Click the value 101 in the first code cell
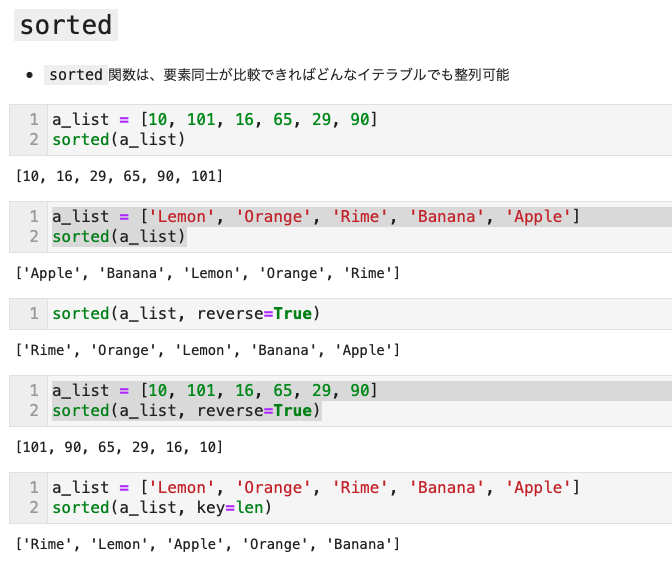Viewport: 672px width, 563px height. [201, 120]
